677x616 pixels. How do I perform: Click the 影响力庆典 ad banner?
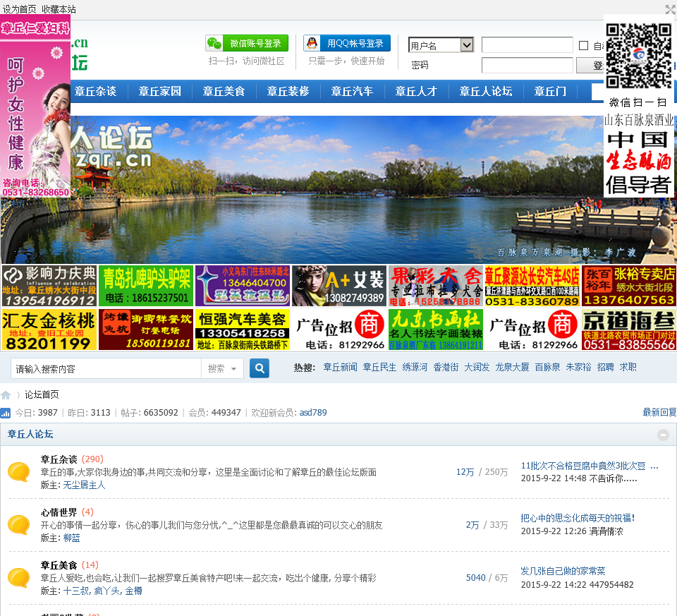49,286
